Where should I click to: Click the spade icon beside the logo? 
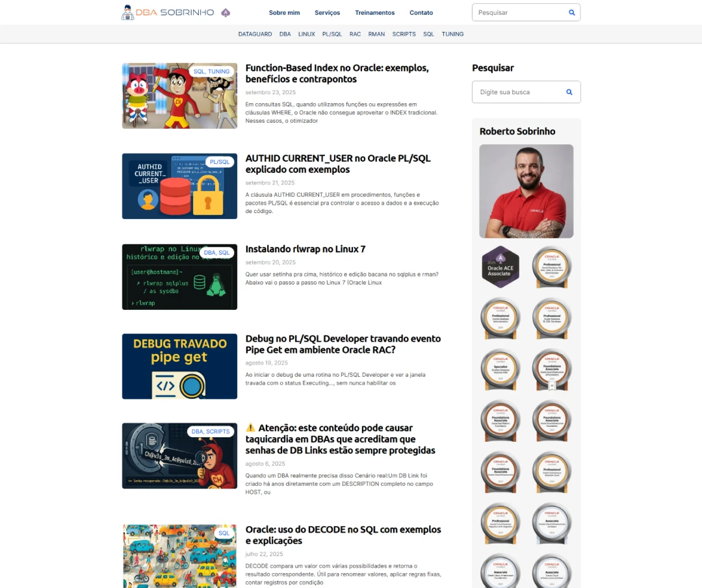pyautogui.click(x=226, y=12)
